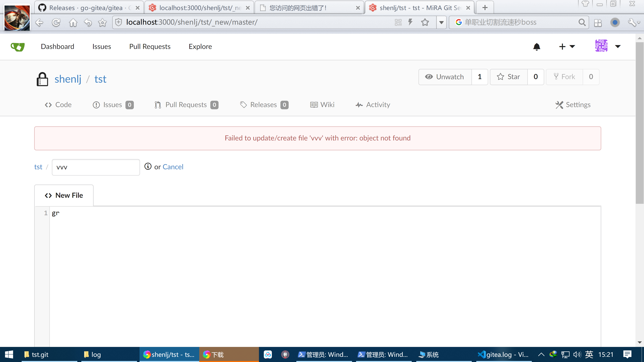Click the browser reload icon
Image resolution: width=644 pixels, height=362 pixels.
(56, 22)
